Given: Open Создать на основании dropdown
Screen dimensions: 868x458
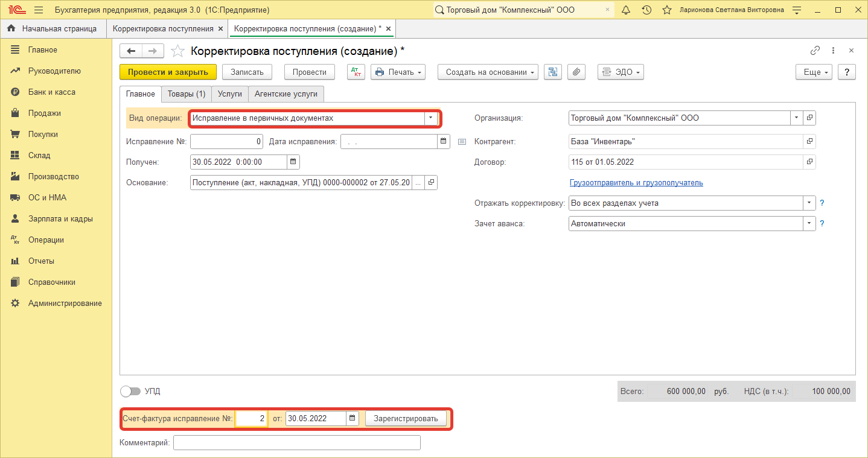Looking at the screenshot, I should click(x=488, y=72).
